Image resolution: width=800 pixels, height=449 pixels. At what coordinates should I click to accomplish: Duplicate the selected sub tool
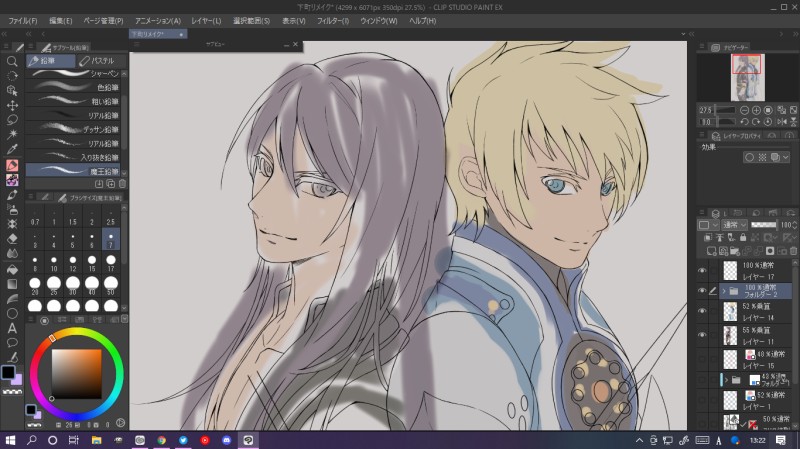(x=111, y=184)
